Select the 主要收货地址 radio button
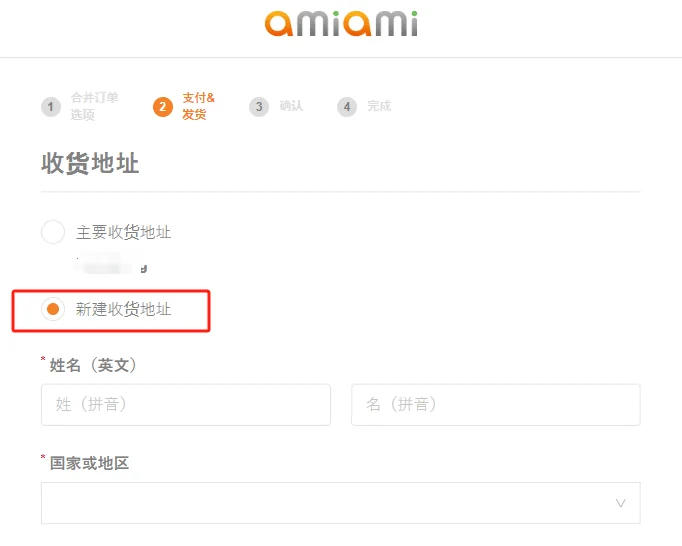This screenshot has height=546, width=682. [53, 232]
